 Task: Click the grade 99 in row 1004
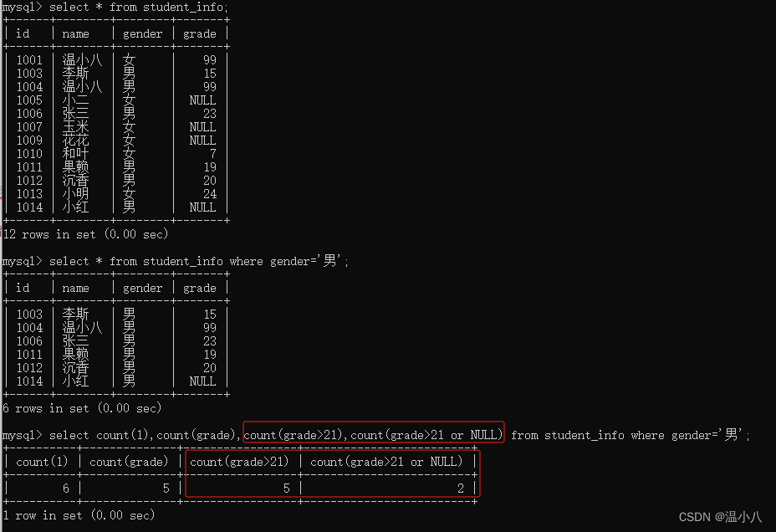point(210,87)
